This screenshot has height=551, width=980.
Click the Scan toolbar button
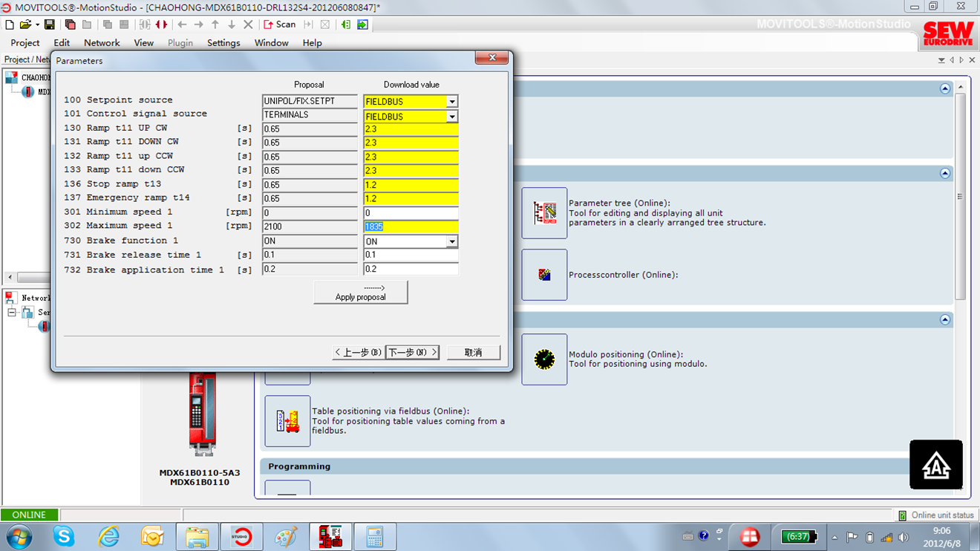click(x=280, y=25)
